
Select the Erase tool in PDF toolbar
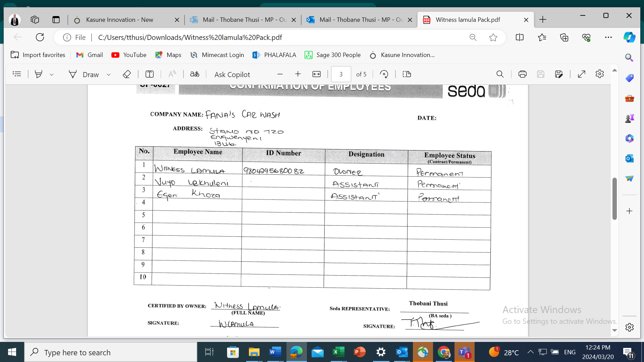pos(126,74)
